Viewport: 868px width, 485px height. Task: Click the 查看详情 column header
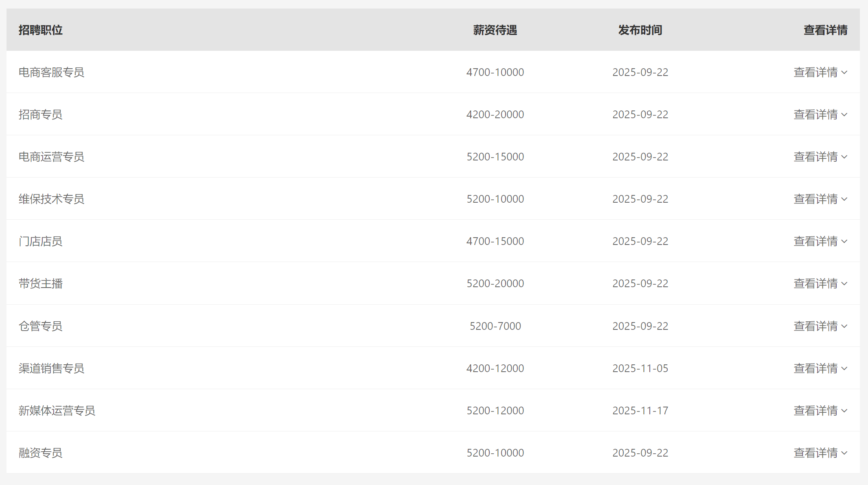point(825,30)
